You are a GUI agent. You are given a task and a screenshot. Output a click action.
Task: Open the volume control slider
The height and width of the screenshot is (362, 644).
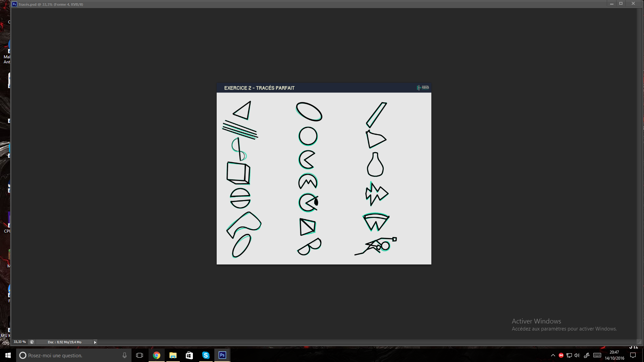coord(577,355)
